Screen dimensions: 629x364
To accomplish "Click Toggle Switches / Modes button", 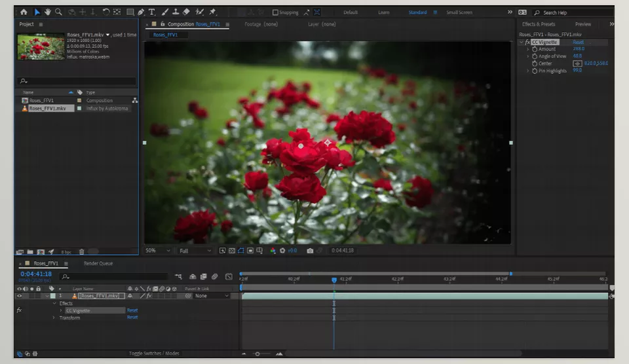I will point(154,354).
